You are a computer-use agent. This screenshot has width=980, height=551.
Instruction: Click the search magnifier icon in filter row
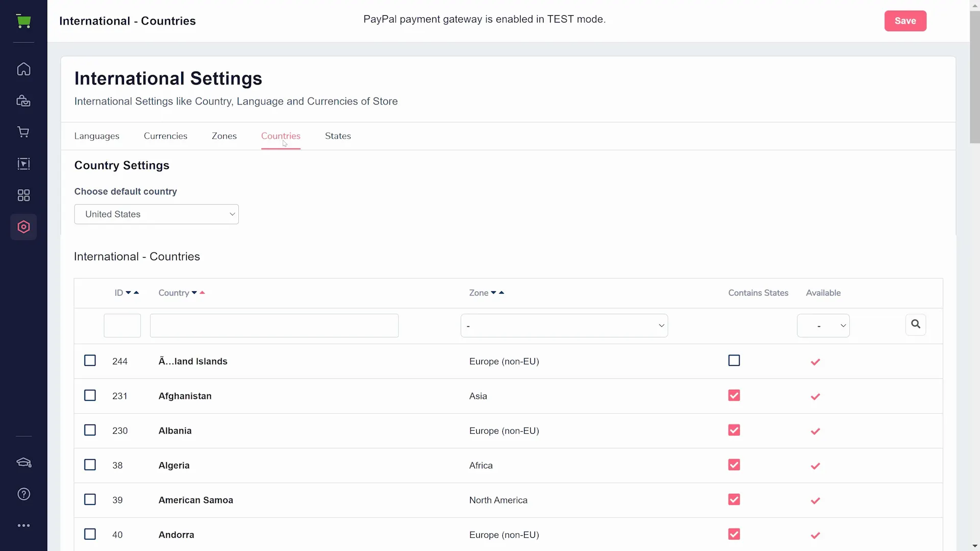[916, 324]
